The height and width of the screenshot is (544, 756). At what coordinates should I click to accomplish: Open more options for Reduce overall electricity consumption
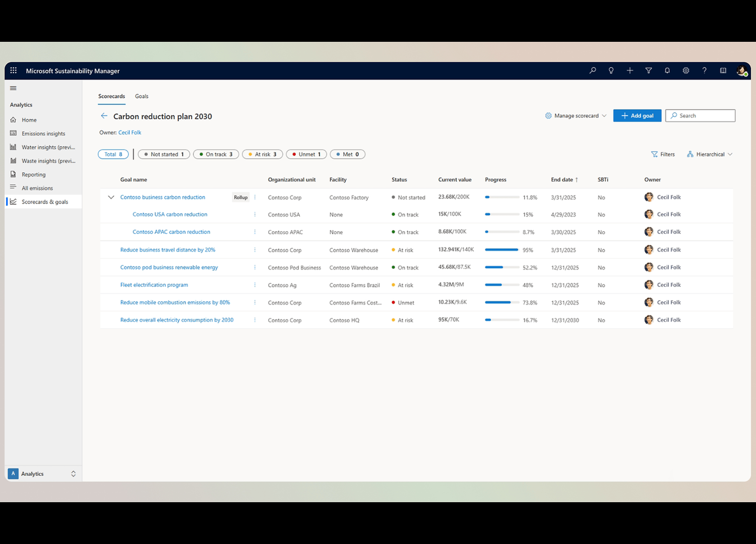point(255,320)
